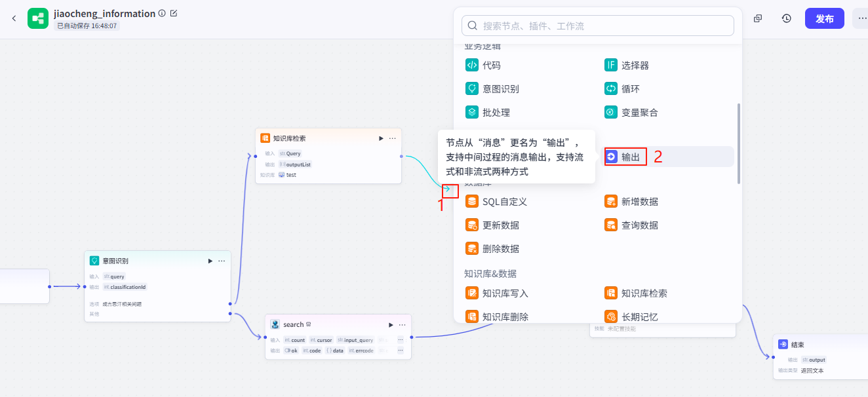
Task: Click the 结束 node icon
Action: tap(783, 345)
